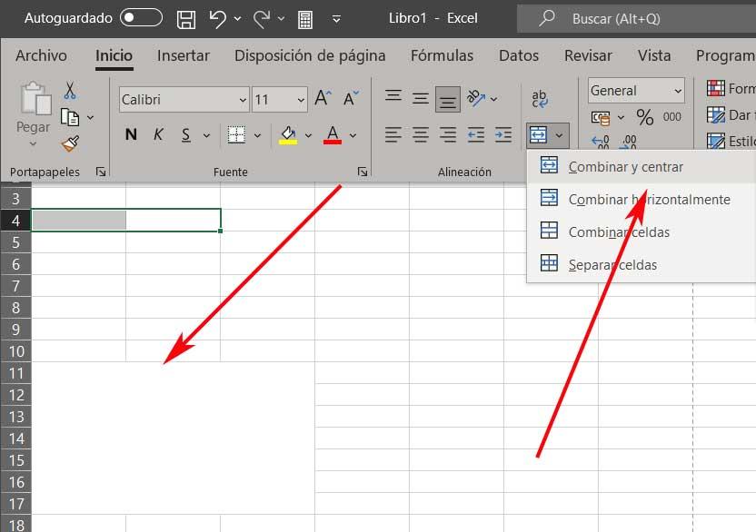Click the Wrap Text icon

[540, 98]
